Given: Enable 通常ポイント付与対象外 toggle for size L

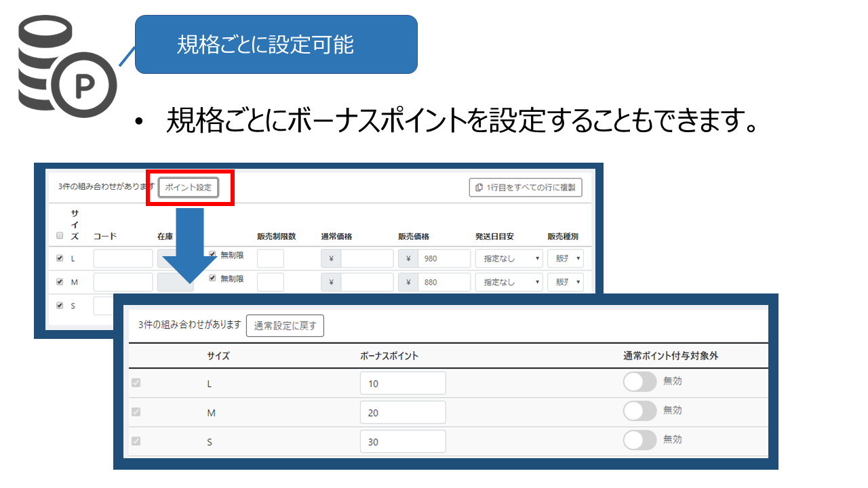Looking at the screenshot, I should tap(639, 382).
